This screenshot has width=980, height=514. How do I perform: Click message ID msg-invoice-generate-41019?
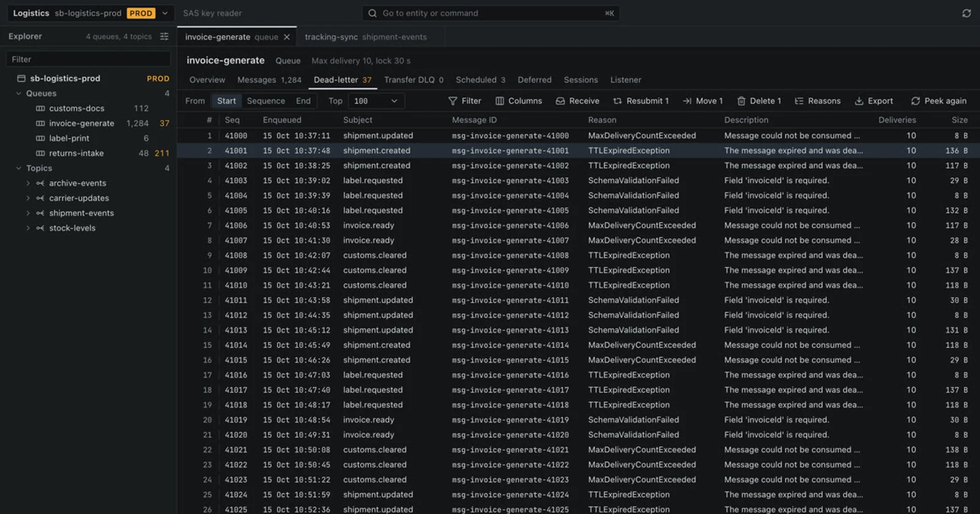(x=510, y=420)
